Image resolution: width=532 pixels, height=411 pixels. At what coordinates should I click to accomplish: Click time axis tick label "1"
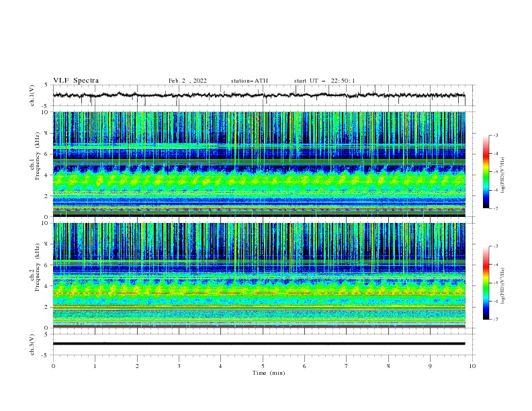tap(95, 366)
